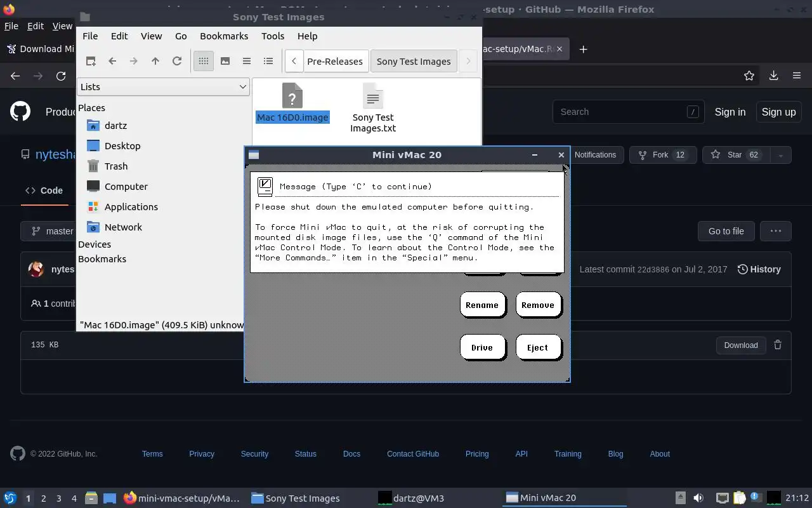Click the GitHub Download button
Screen dimensions: 812x508
741,345
